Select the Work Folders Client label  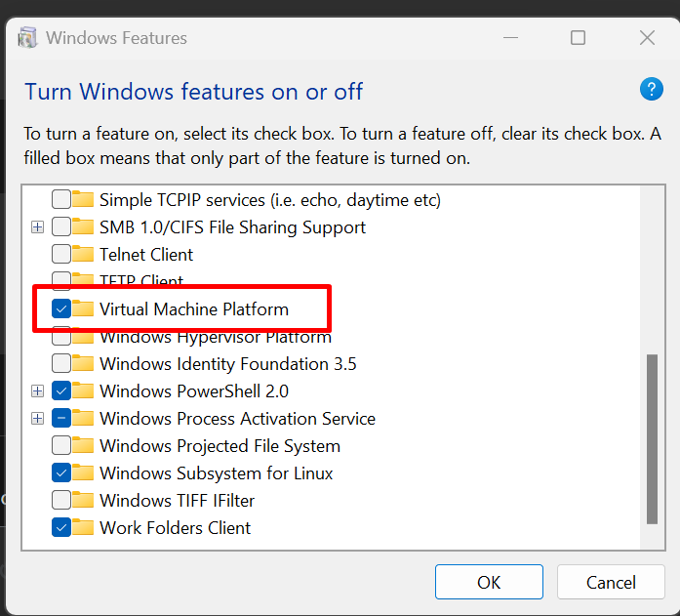pos(176,528)
